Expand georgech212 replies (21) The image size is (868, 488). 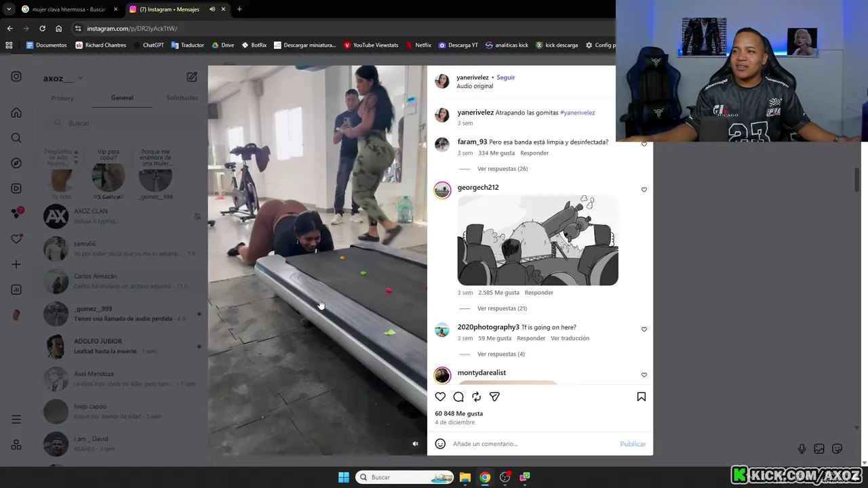point(502,308)
